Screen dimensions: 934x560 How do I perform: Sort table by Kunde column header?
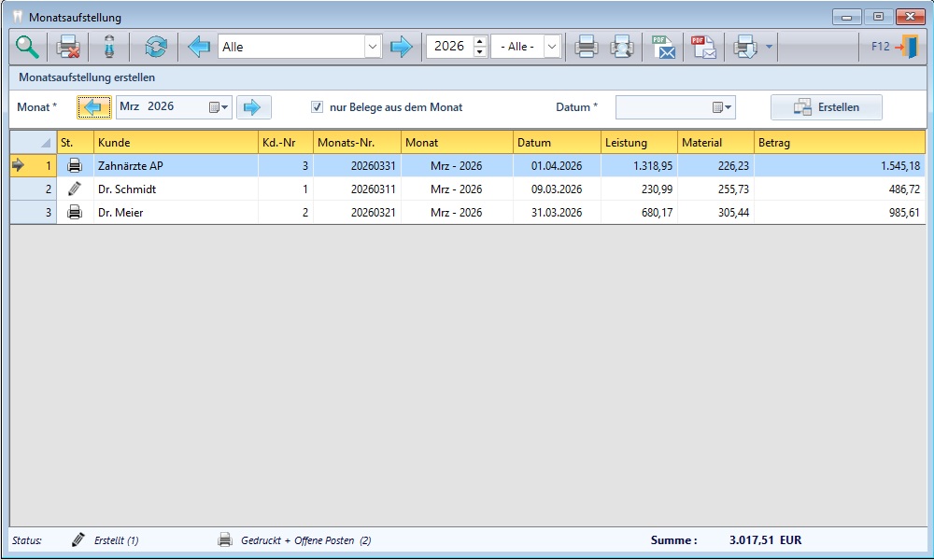point(175,143)
